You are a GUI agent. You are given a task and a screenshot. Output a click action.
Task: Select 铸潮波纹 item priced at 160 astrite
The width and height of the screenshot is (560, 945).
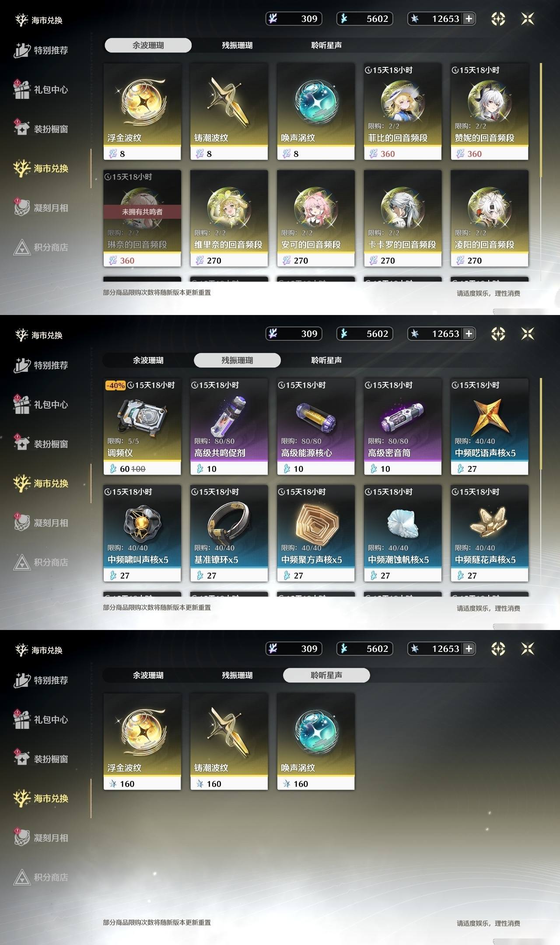(x=229, y=742)
